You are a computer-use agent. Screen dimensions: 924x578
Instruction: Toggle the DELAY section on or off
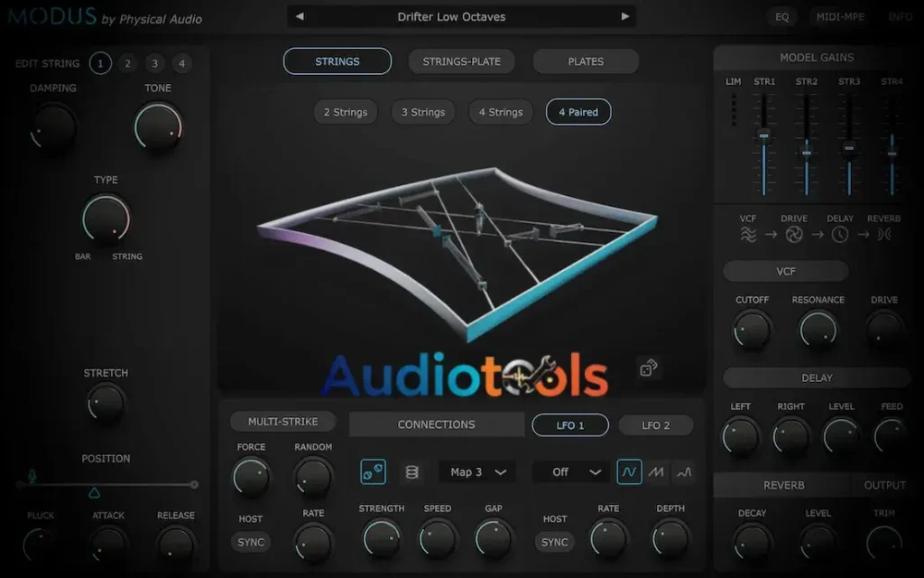pos(817,378)
